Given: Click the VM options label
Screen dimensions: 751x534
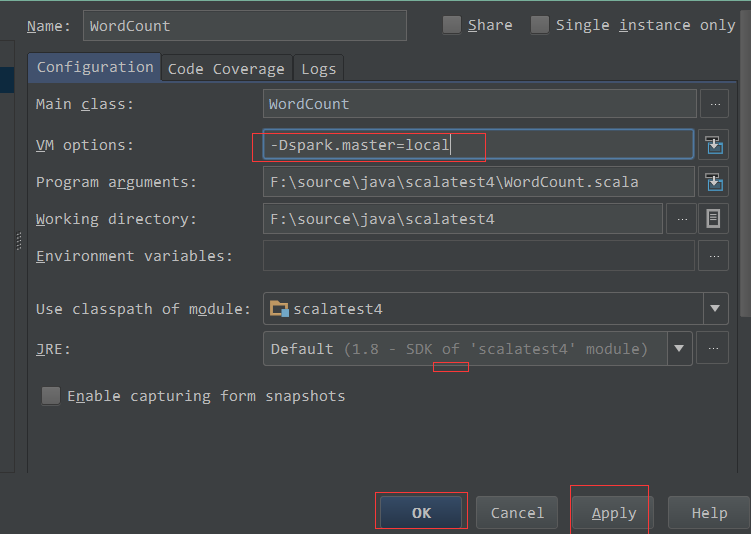Looking at the screenshot, I should point(85,145).
